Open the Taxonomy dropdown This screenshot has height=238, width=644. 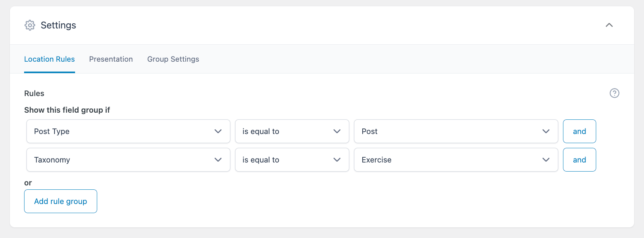(128, 160)
